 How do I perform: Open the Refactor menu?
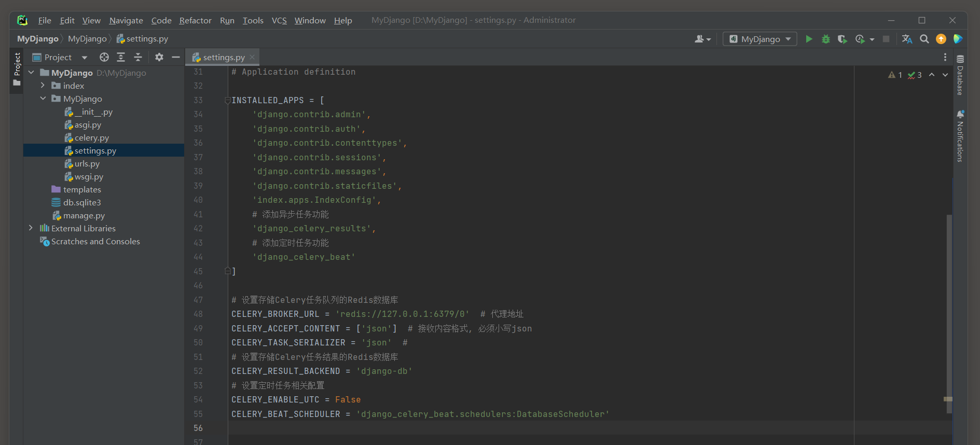(195, 20)
